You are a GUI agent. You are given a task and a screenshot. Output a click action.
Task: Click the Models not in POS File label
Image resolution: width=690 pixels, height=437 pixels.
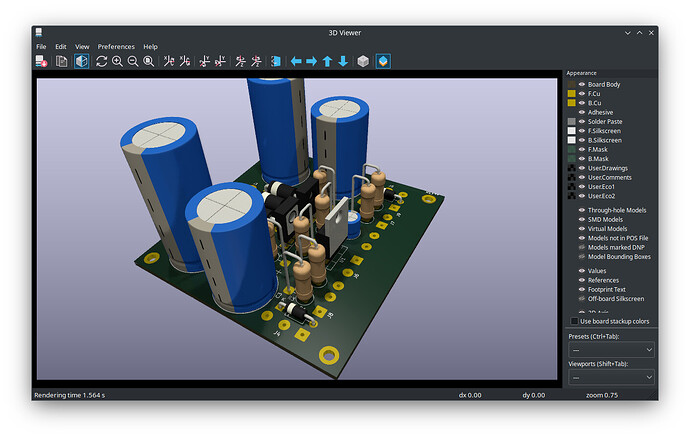[618, 238]
